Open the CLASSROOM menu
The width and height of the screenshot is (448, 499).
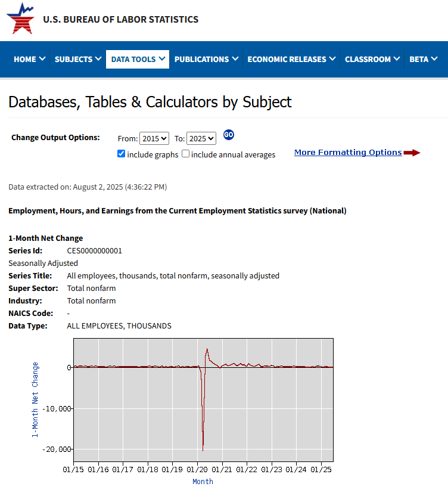pos(372,59)
